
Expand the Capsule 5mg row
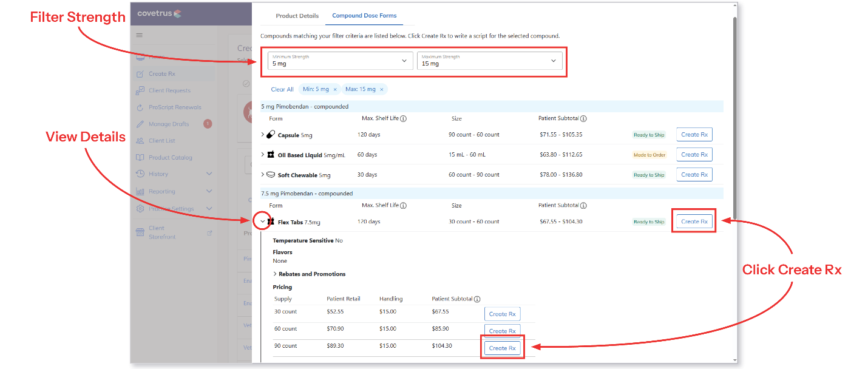point(263,135)
